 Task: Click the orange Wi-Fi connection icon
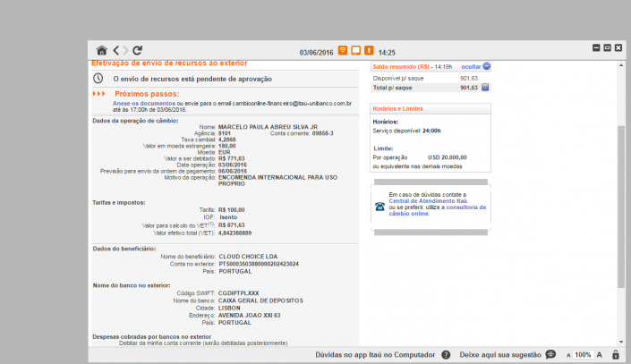pyautogui.click(x=341, y=51)
